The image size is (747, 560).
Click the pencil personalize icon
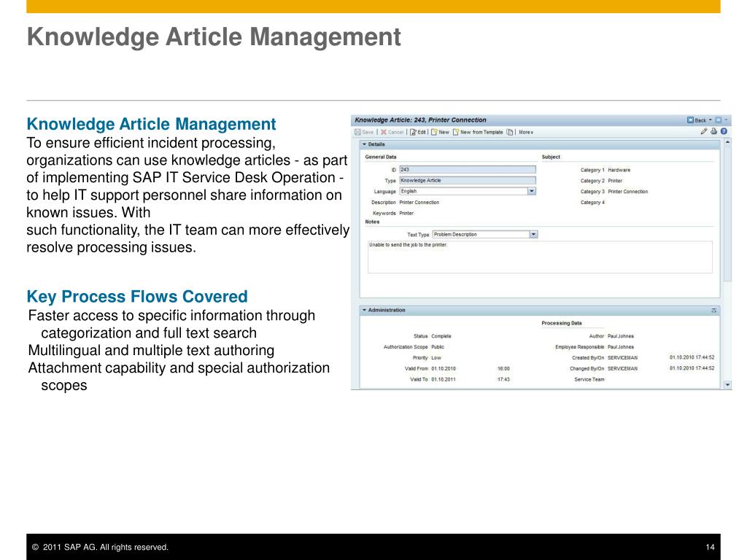tap(704, 131)
